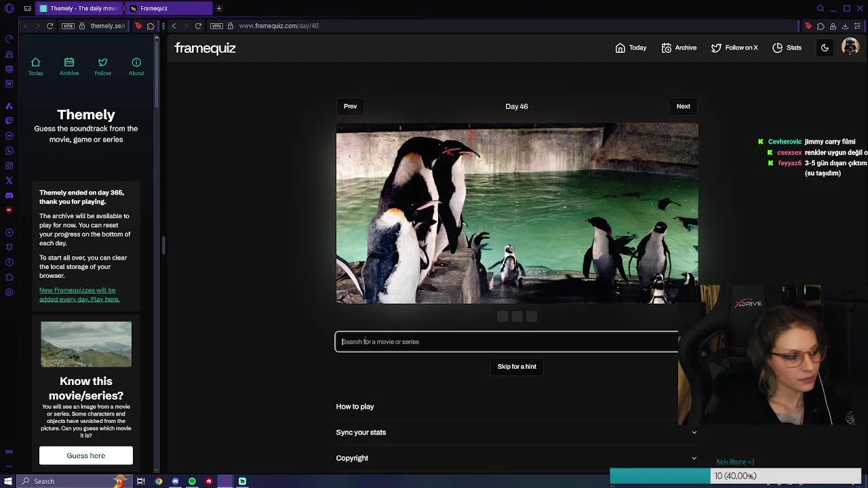Screen dimensions: 868x488
Task: Click Themely Archive calendar icon
Action: pos(69,62)
